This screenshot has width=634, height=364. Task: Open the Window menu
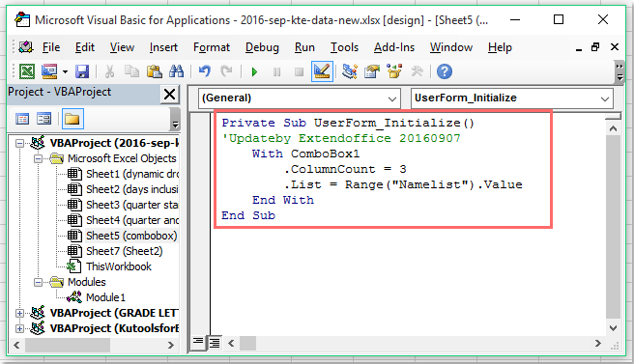pyautogui.click(x=451, y=47)
